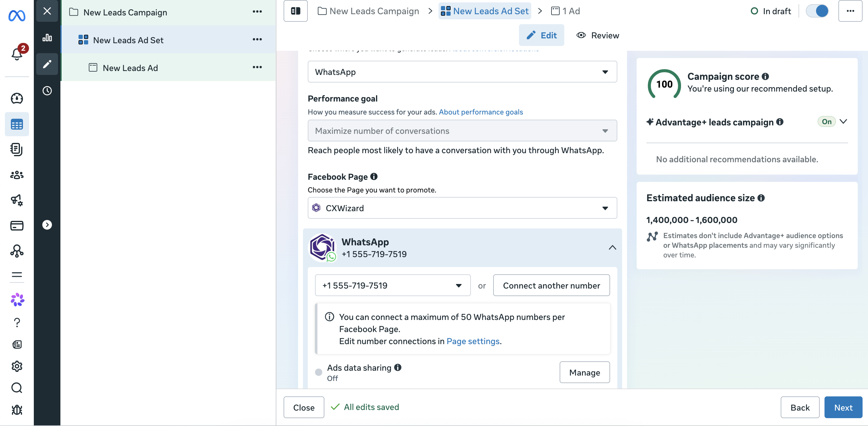Open +1 555-719-7519 number dropdown
Image resolution: width=868 pixels, height=426 pixels.
point(393,286)
